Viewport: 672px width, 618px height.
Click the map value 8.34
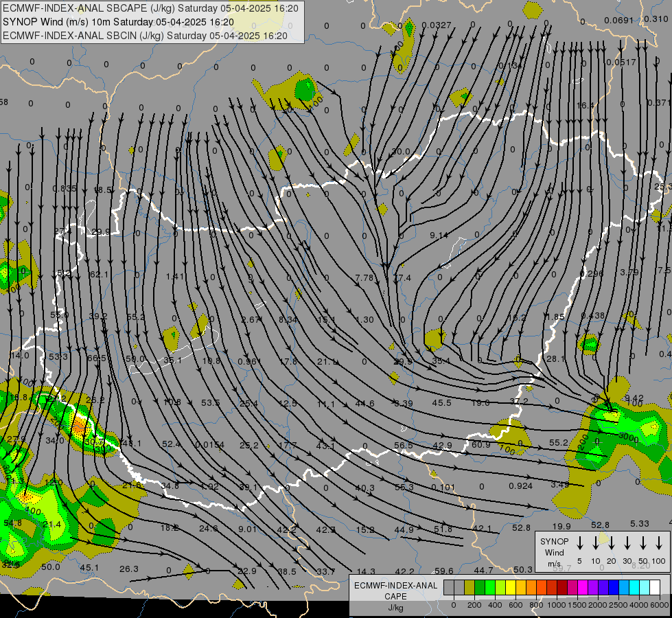coord(288,319)
